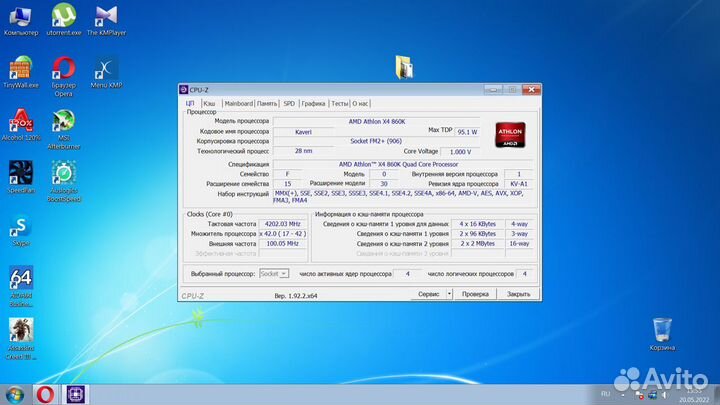Open AIDA64 desktop shortcut
The image size is (720, 405).
[21, 286]
